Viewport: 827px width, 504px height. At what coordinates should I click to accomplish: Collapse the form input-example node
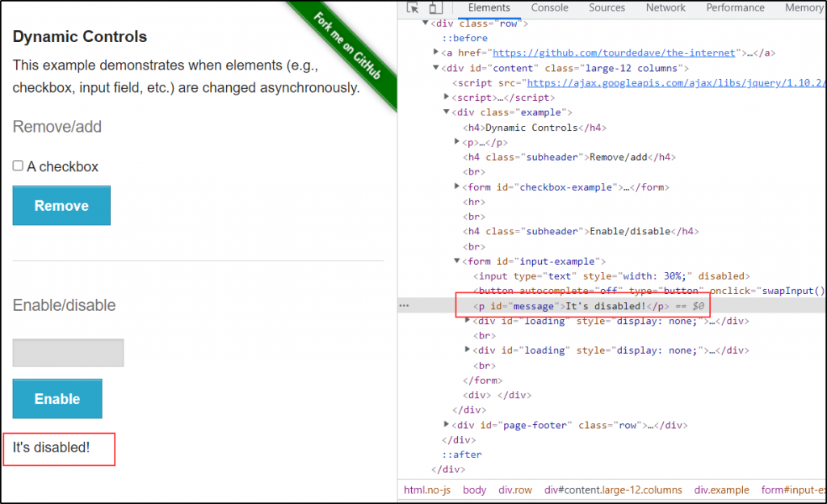[457, 260]
